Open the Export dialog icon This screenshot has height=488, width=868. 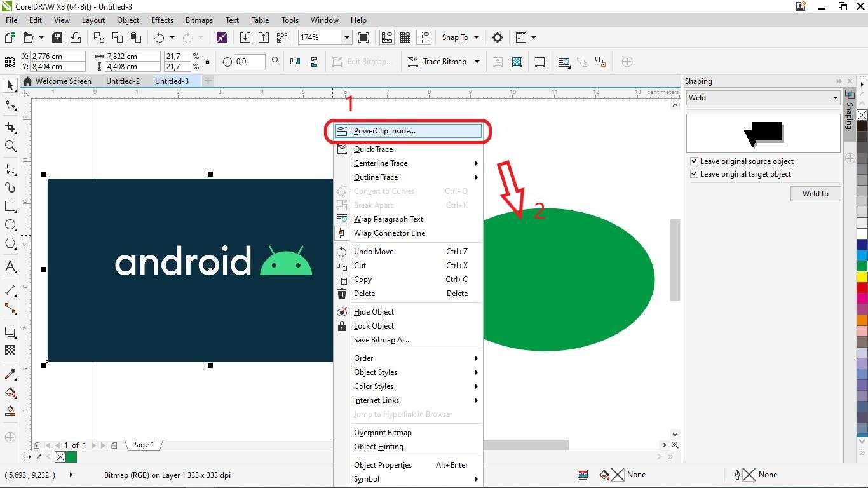tap(264, 37)
